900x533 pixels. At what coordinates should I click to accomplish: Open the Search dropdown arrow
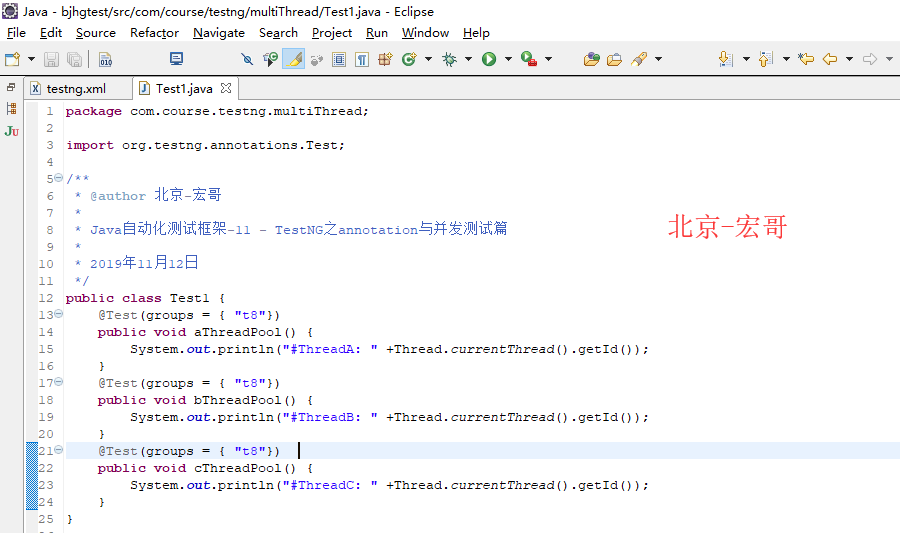point(658,59)
